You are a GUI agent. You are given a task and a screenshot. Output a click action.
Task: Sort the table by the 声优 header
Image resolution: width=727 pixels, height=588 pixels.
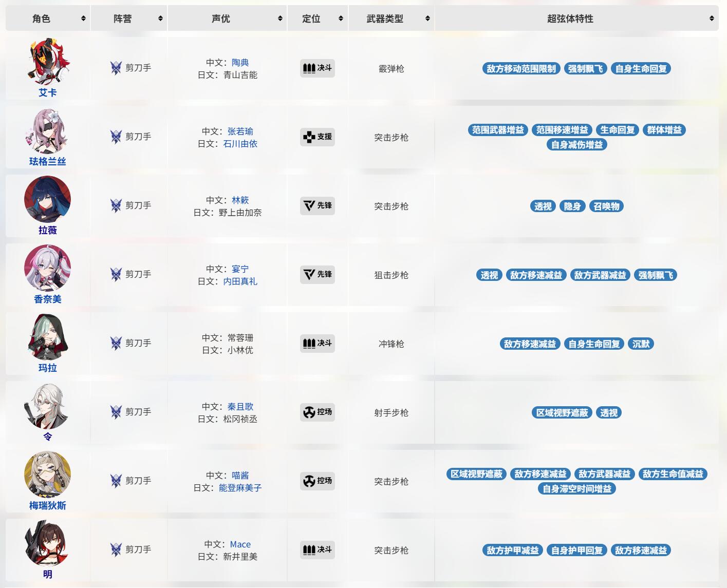(x=280, y=18)
